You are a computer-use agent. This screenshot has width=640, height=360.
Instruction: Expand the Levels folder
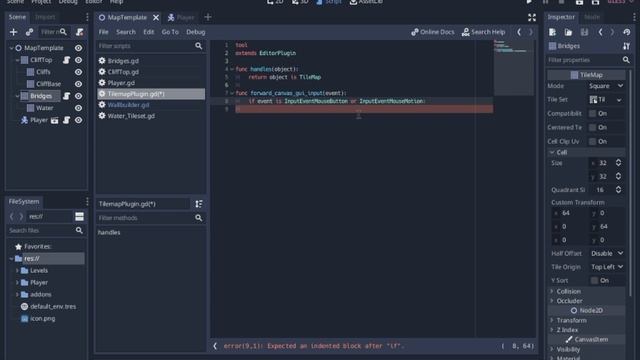[x=17, y=271]
